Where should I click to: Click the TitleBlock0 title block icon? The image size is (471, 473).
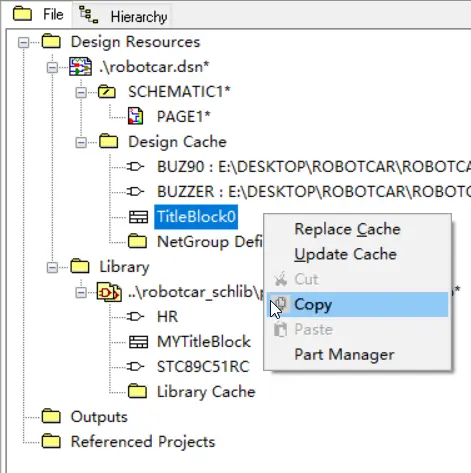click(138, 217)
